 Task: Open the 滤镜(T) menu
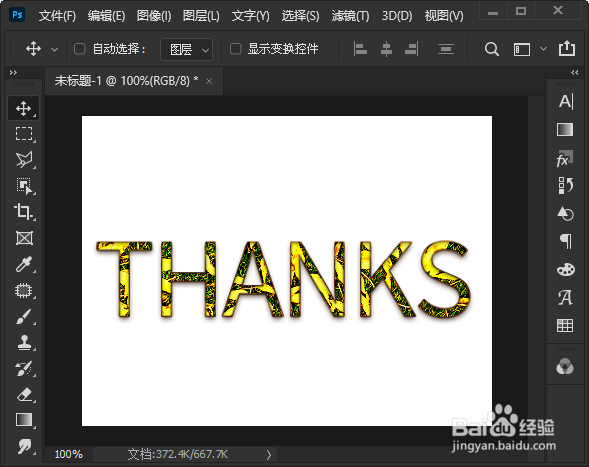coord(350,16)
